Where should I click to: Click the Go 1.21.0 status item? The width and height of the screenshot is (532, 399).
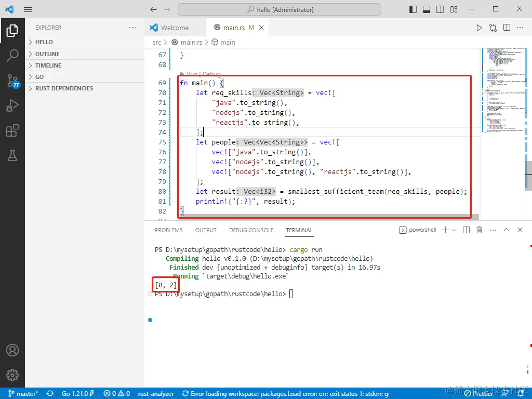click(78, 394)
